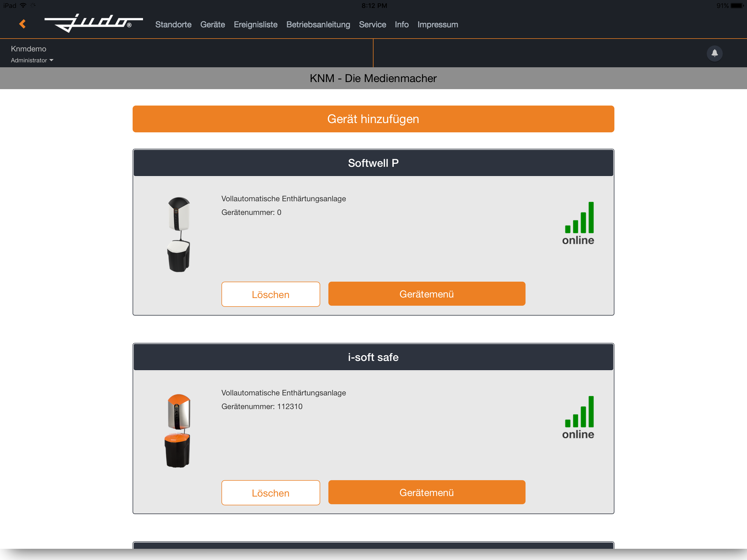Select the Softwell P device image
Image resolution: width=747 pixels, height=560 pixels.
pyautogui.click(x=179, y=234)
